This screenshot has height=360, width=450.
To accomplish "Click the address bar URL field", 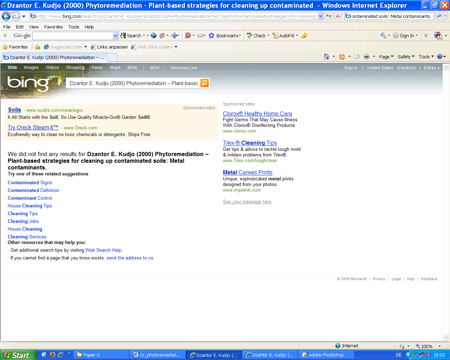I will (x=173, y=16).
